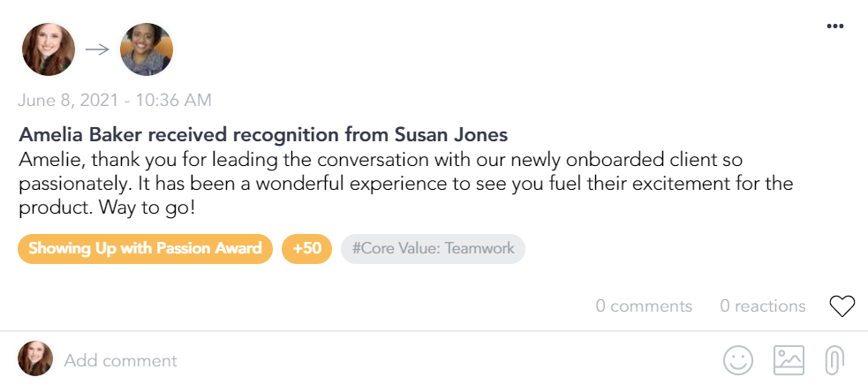Click the image upload icon
This screenshot has height=392, width=868.
pyautogui.click(x=789, y=359)
